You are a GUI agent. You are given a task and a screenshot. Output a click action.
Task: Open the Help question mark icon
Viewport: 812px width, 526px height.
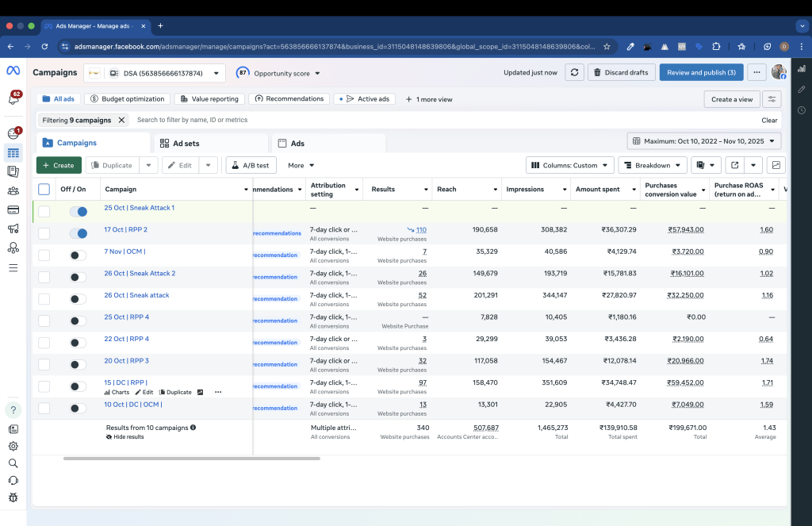point(13,410)
